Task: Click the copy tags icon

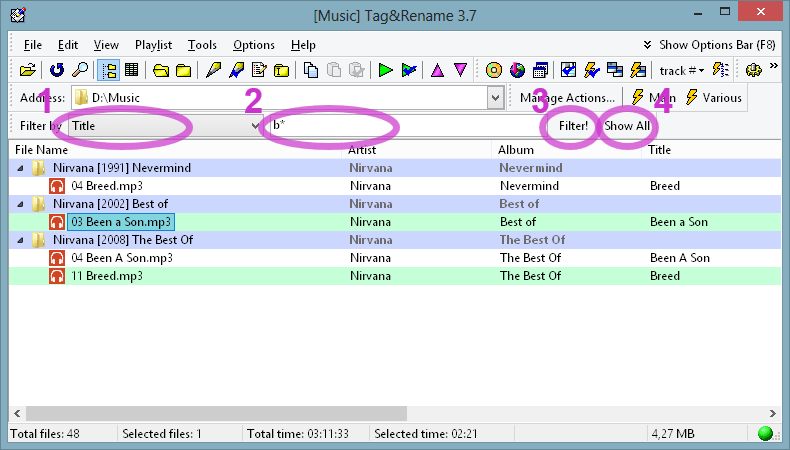Action: (311, 70)
